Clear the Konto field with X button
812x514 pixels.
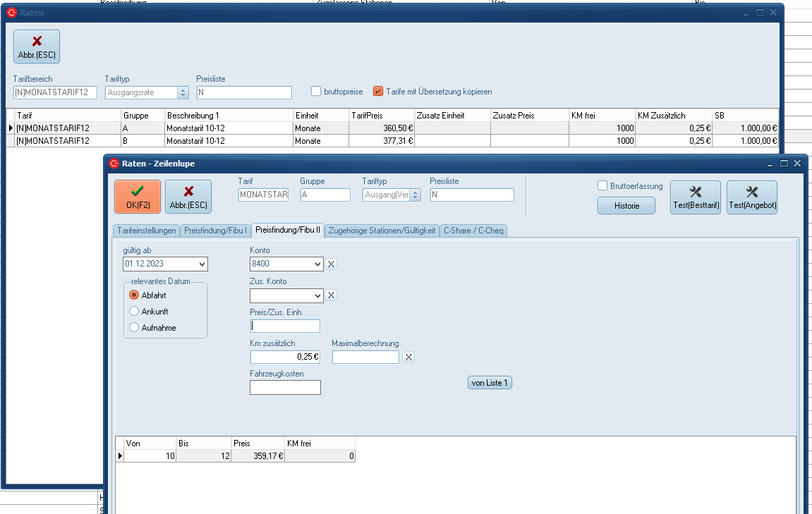click(x=332, y=264)
